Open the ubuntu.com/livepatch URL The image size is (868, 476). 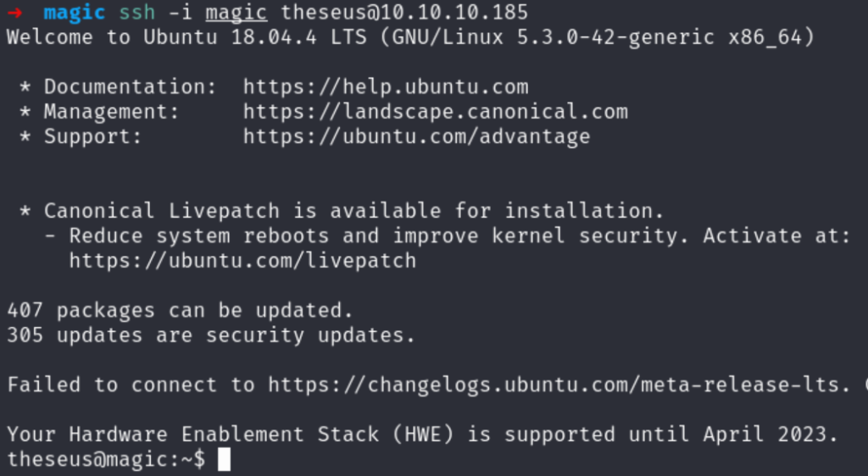pos(242,260)
